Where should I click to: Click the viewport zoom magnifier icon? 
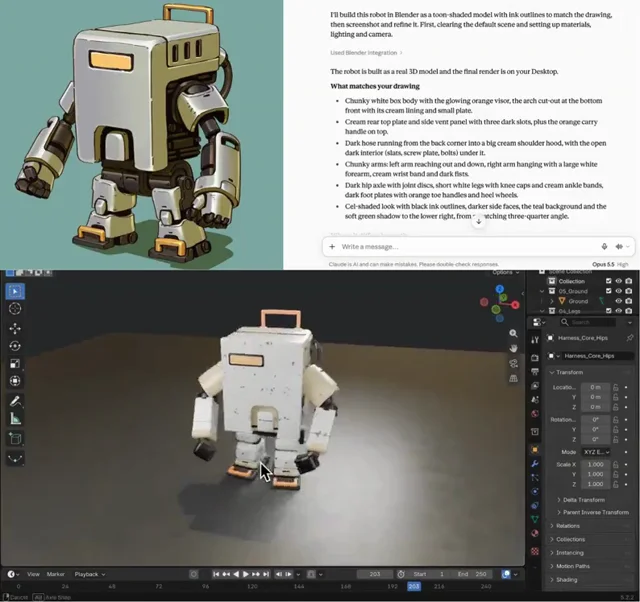coord(513,333)
